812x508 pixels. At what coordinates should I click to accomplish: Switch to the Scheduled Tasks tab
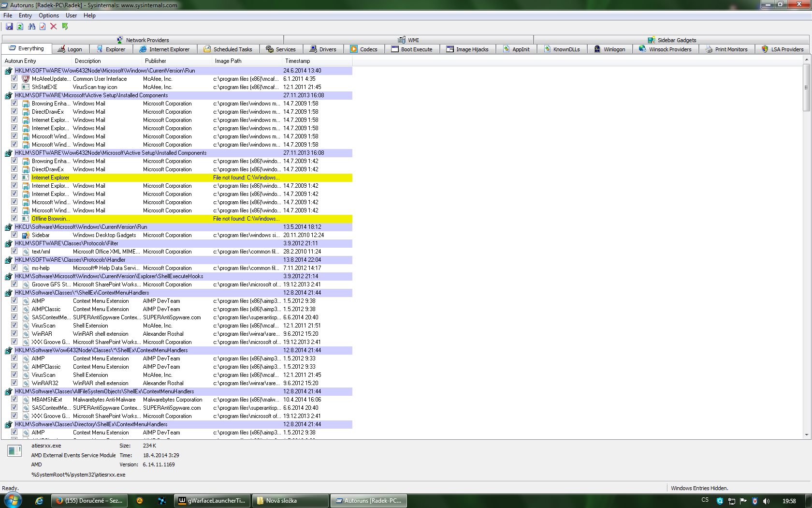pos(228,49)
